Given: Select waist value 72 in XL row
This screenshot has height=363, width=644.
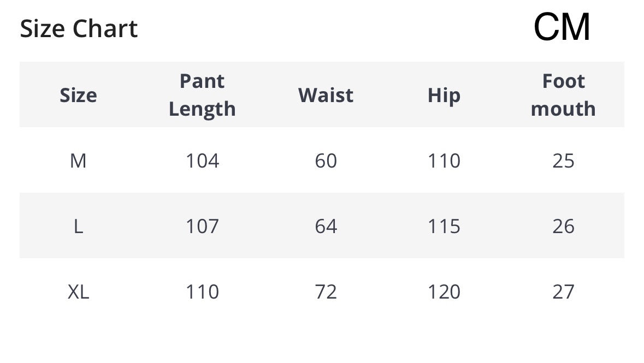Looking at the screenshot, I should tap(326, 291).
